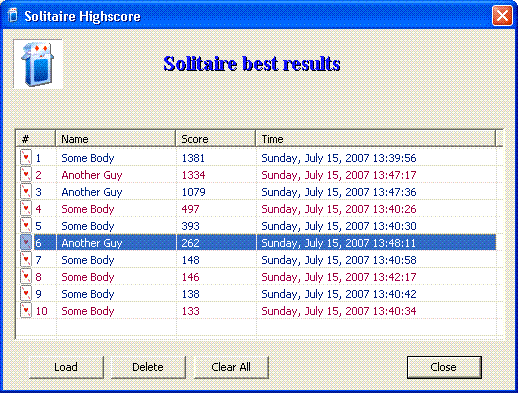518x393 pixels.
Task: Click the card icon in row 5
Action: coord(26,225)
